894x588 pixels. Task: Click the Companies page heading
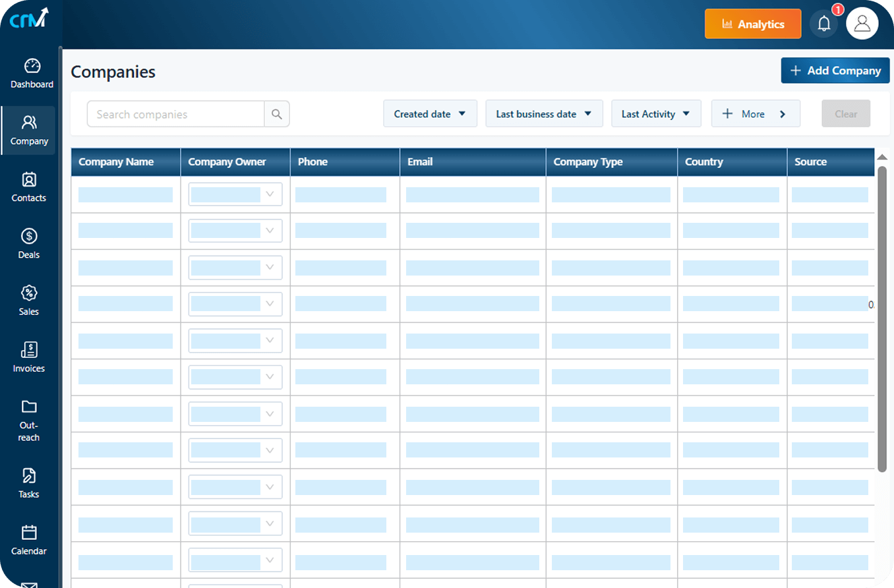point(113,72)
